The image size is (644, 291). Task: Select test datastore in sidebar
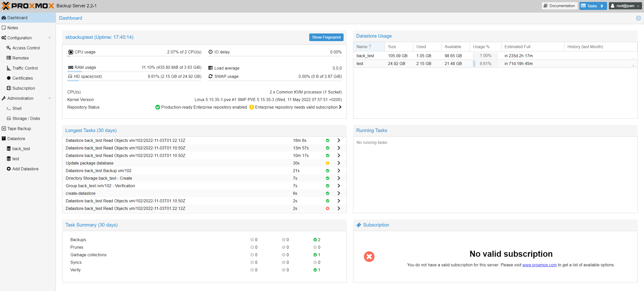tap(28, 159)
